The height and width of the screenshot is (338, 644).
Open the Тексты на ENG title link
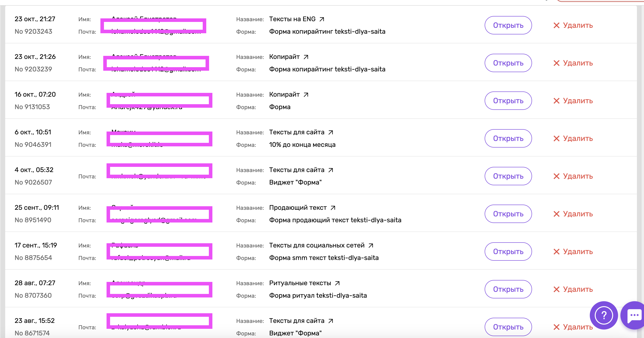coord(292,19)
